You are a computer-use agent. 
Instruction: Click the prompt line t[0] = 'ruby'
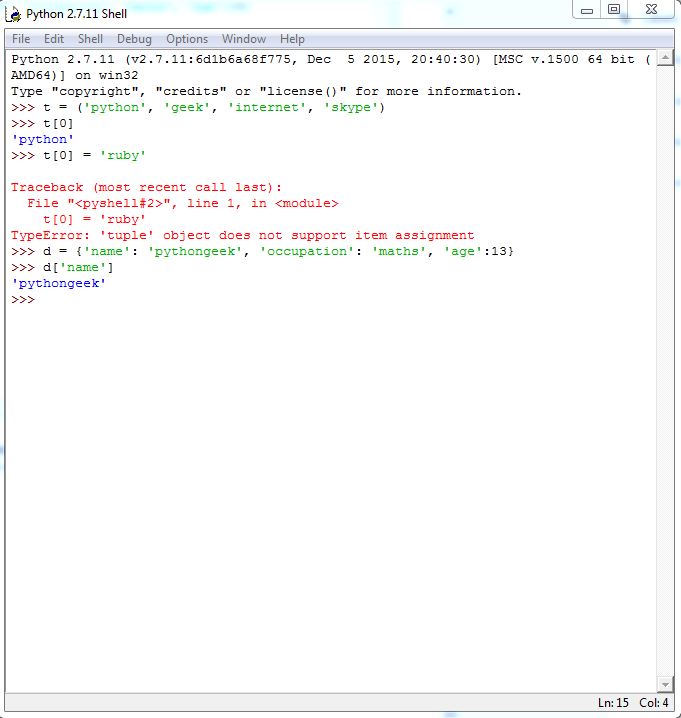coord(78,155)
